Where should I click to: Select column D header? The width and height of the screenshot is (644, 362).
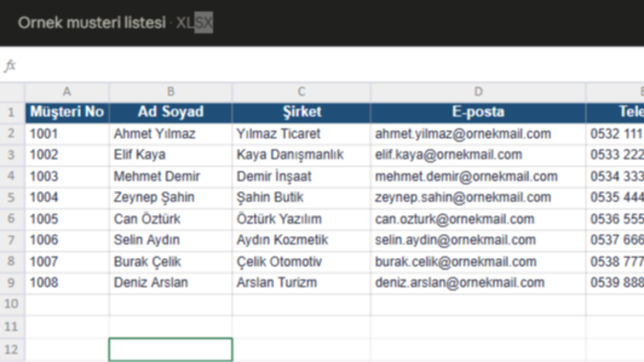[x=478, y=92]
